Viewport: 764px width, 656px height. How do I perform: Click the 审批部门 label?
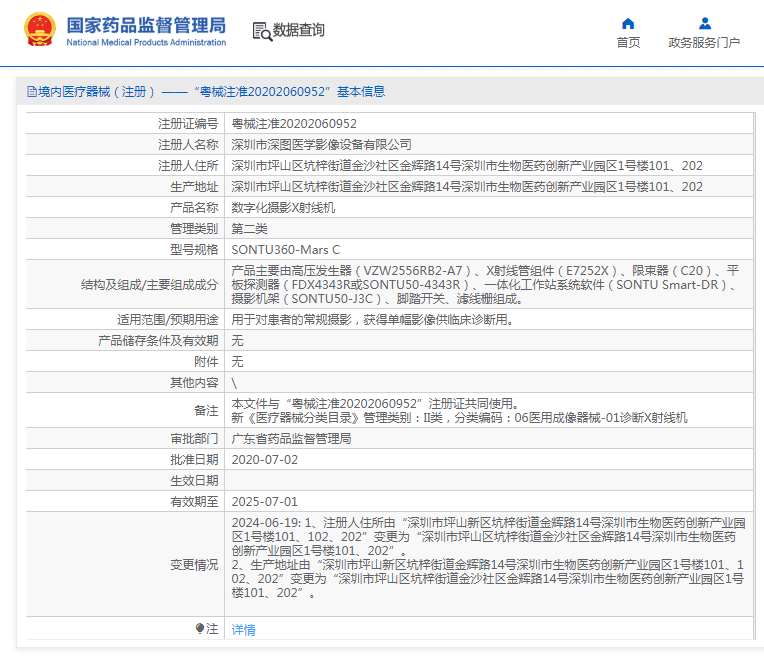click(x=194, y=439)
